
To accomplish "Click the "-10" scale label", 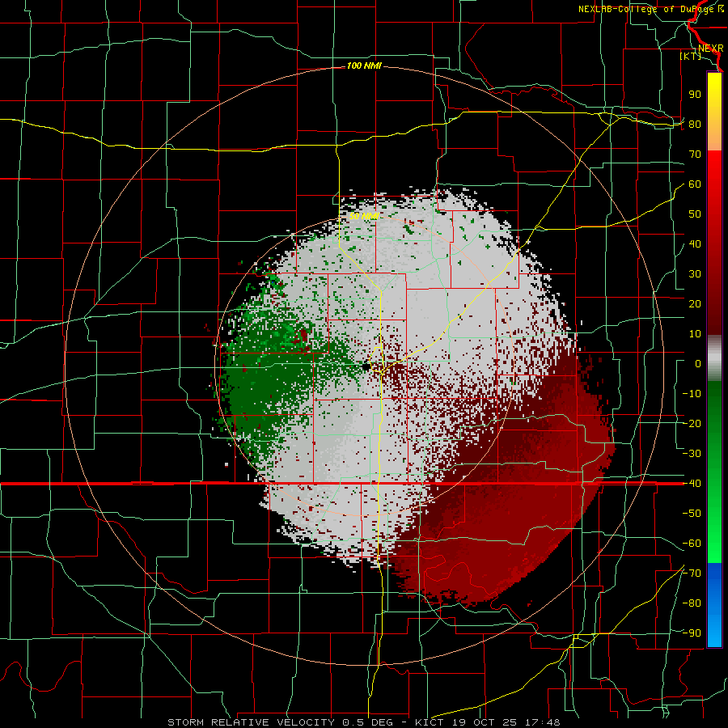I will pos(692,394).
